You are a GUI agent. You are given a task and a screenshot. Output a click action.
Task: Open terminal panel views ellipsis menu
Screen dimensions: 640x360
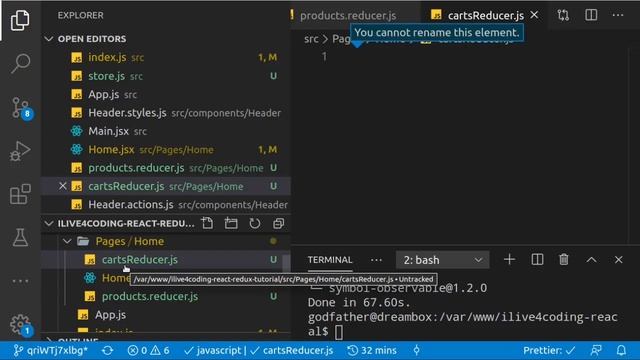tap(376, 260)
